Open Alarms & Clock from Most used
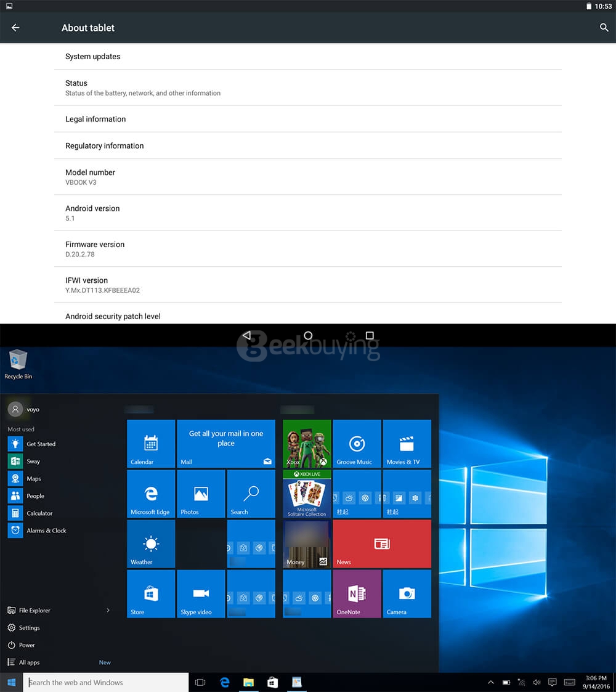Screen dimensions: 616x692 pos(37,530)
